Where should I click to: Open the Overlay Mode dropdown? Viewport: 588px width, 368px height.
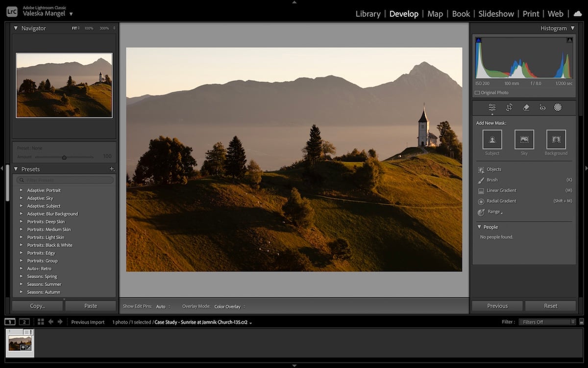pos(228,306)
